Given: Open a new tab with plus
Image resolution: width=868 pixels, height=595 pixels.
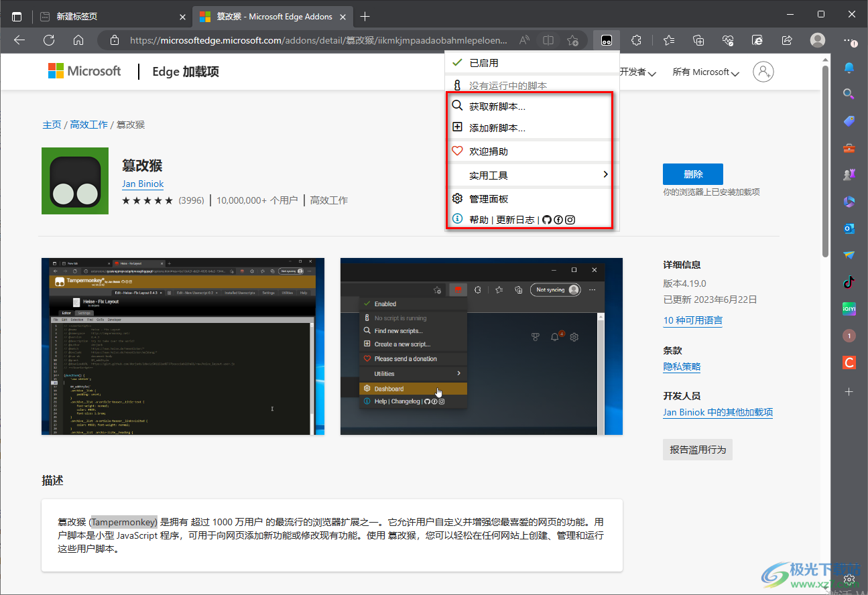Looking at the screenshot, I should click(365, 16).
